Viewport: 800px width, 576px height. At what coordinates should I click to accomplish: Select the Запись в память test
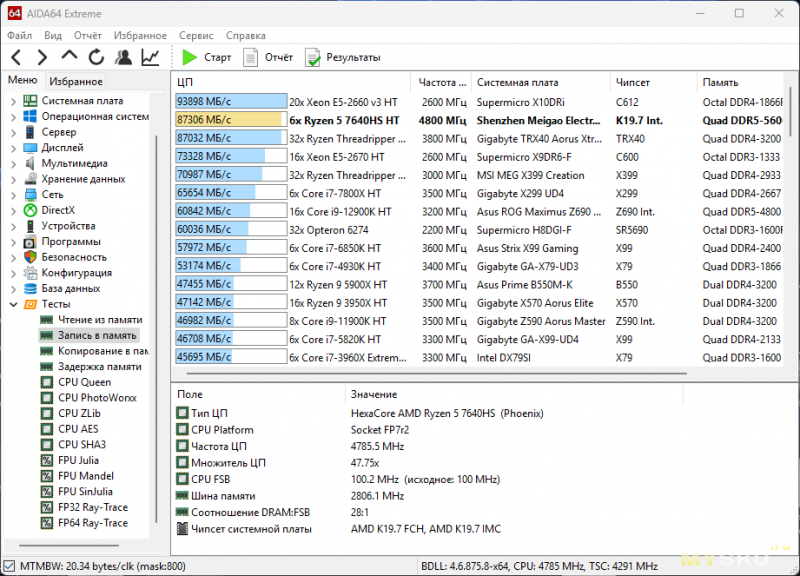click(89, 335)
